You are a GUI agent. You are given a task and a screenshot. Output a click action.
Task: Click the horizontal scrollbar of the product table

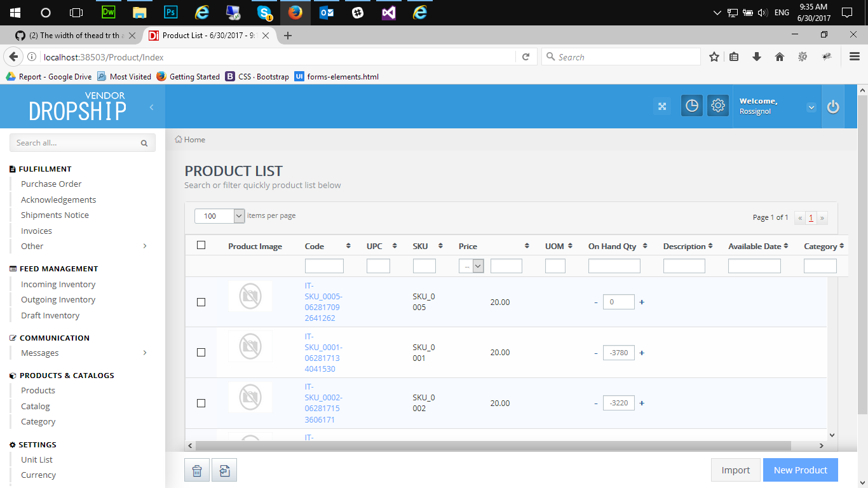[492, 446]
